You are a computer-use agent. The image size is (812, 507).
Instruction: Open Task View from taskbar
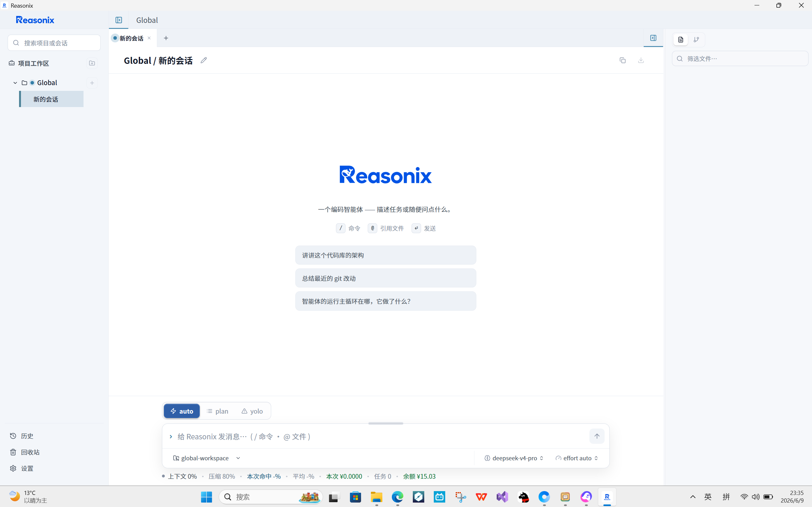[334, 497]
